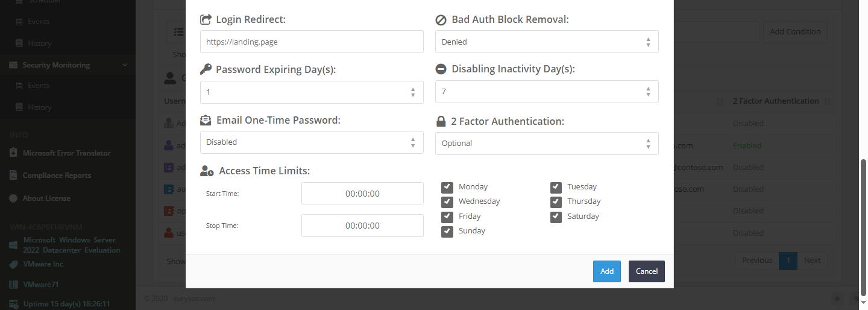868x310 pixels.
Task: Click the Email One-Time Password envelope icon
Action: (206, 120)
